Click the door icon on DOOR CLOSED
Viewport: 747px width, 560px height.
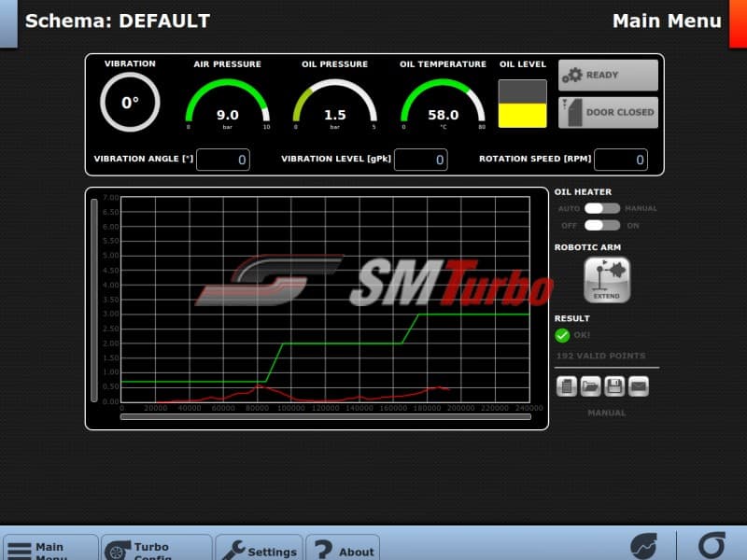[x=572, y=113]
